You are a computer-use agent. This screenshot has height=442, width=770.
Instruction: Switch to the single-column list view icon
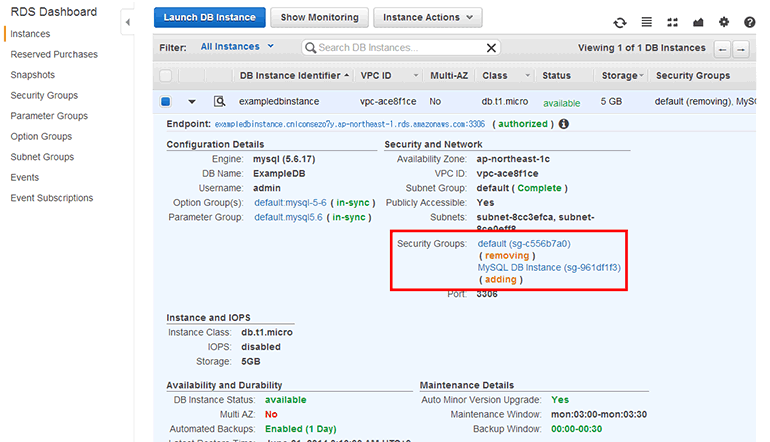click(x=646, y=22)
